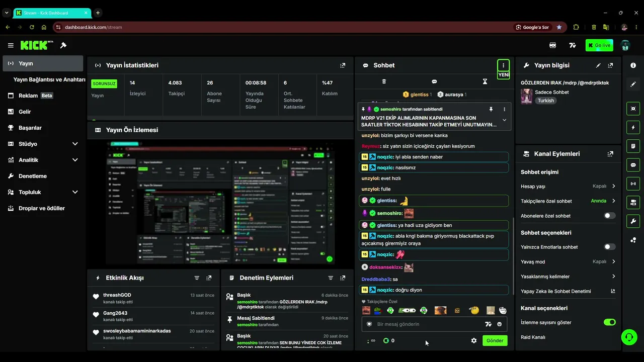Viewport: 644px width, 362px height.
Task: Pop out the Yayın İstatistikleri panel
Action: (343, 65)
